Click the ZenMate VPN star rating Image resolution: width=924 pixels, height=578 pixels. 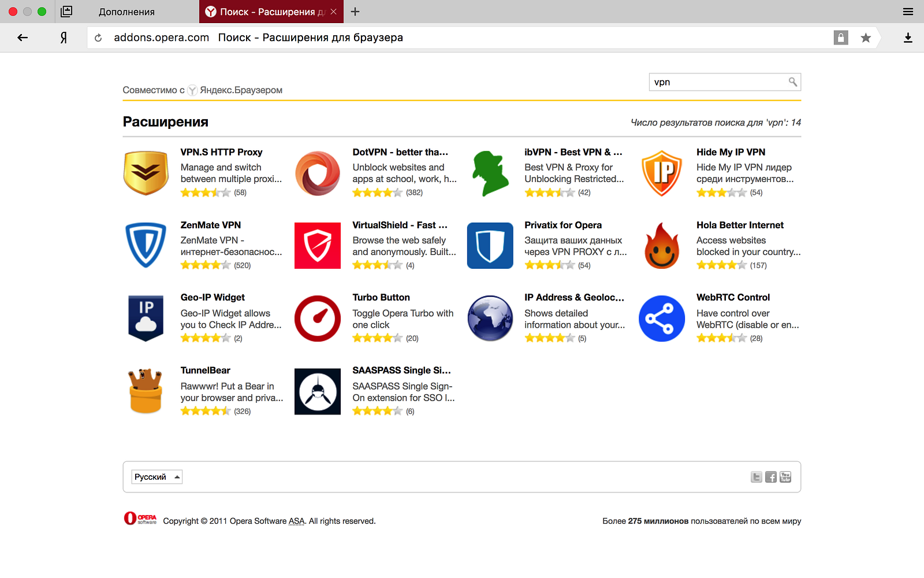point(205,265)
